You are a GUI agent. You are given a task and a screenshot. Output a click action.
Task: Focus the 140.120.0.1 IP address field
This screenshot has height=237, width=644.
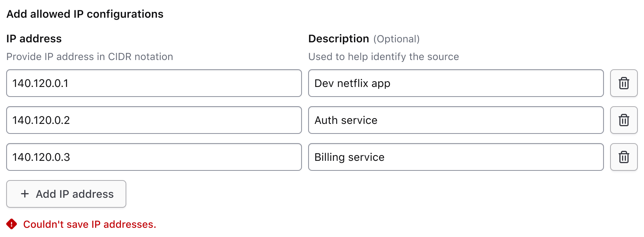coord(154,83)
